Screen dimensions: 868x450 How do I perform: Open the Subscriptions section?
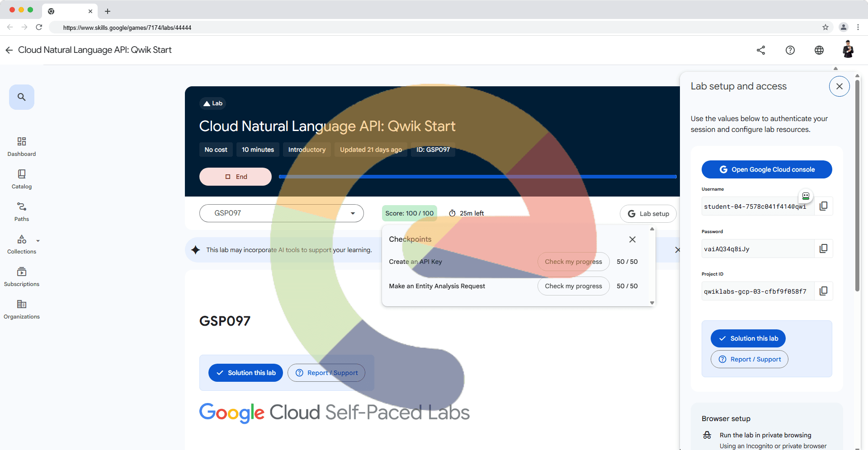(22, 277)
